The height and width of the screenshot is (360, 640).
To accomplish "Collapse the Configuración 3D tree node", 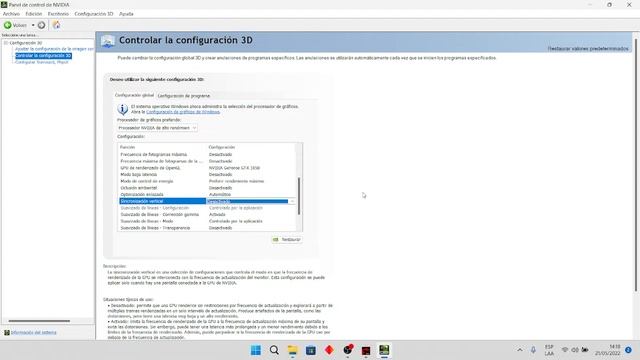I will pos(6,43).
